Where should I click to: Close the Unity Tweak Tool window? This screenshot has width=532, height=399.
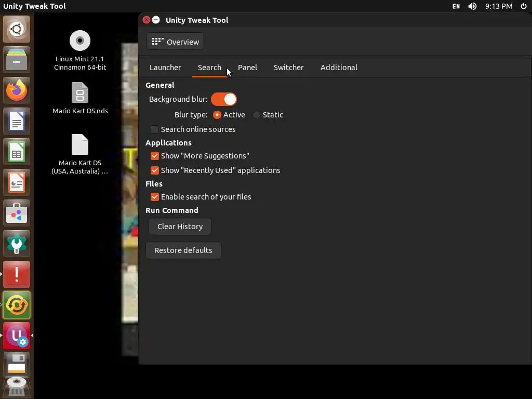146,20
